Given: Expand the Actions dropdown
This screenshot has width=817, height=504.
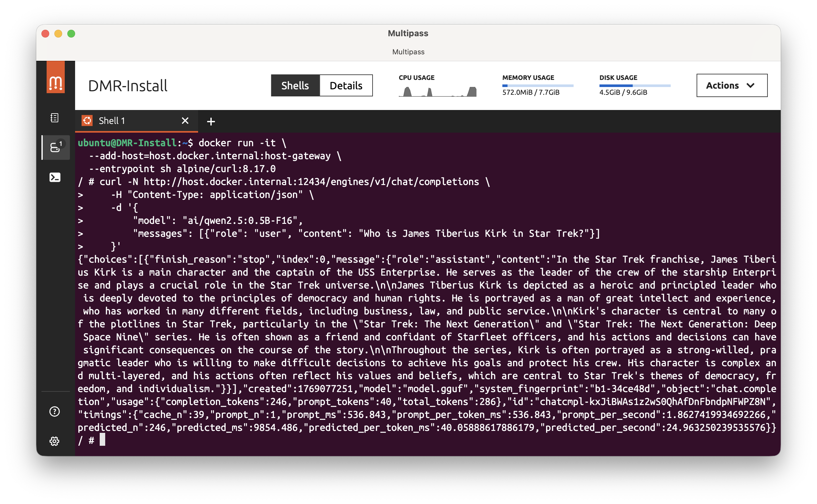Looking at the screenshot, I should [x=731, y=86].
